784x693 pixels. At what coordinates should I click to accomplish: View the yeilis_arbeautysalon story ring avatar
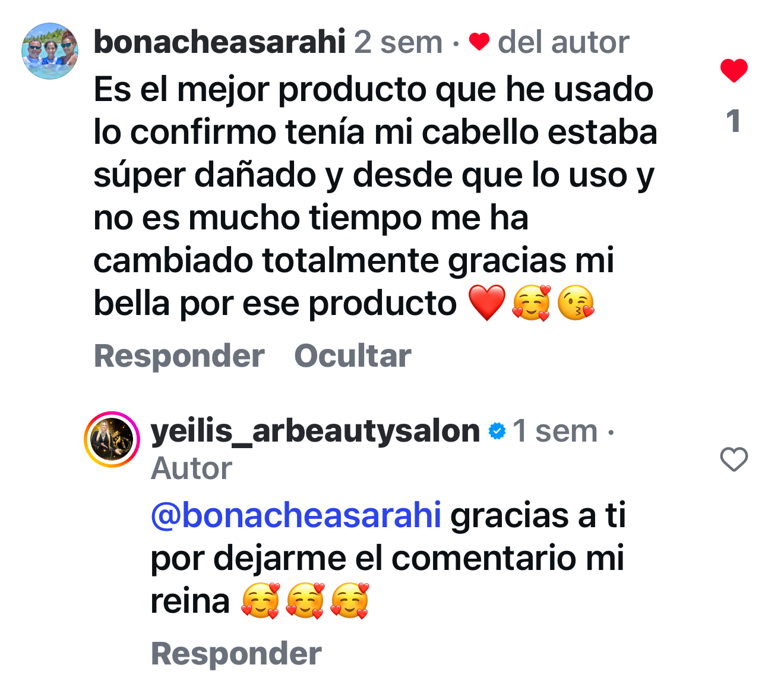click(112, 439)
